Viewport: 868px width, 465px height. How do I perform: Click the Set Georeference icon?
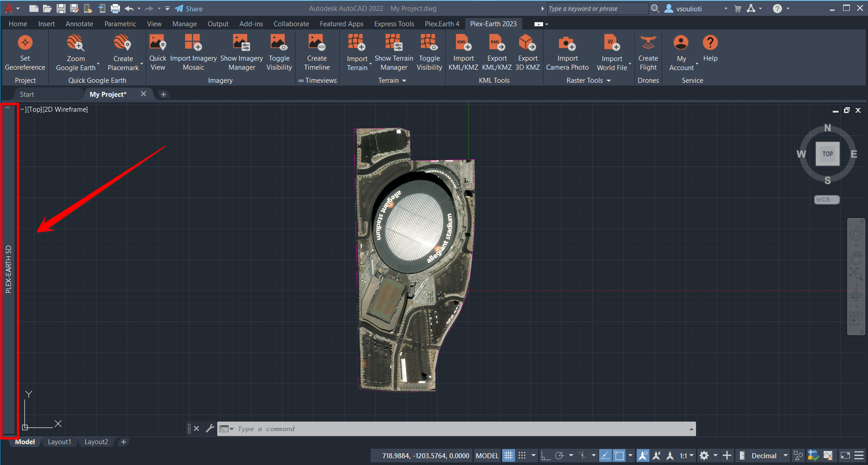[25, 43]
